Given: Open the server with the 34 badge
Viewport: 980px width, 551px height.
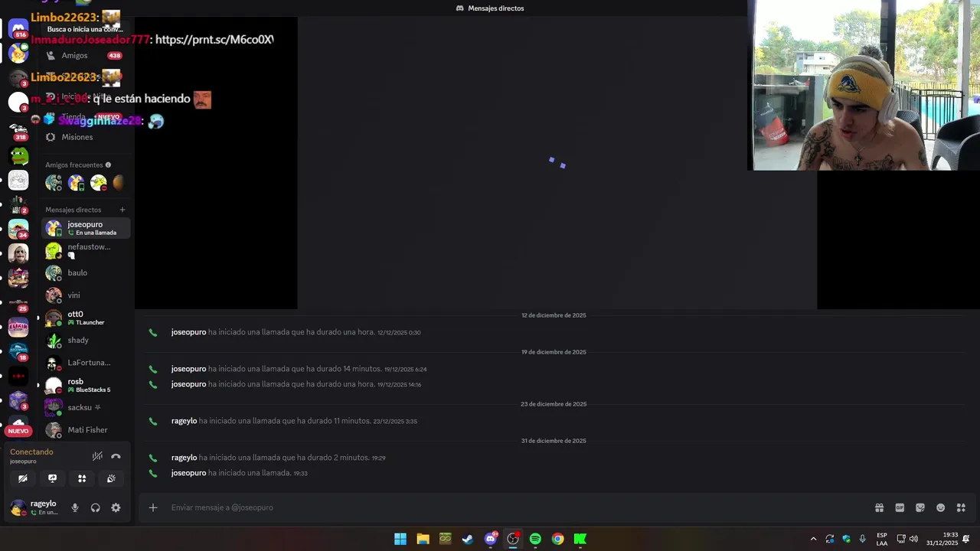Looking at the screenshot, I should [18, 229].
